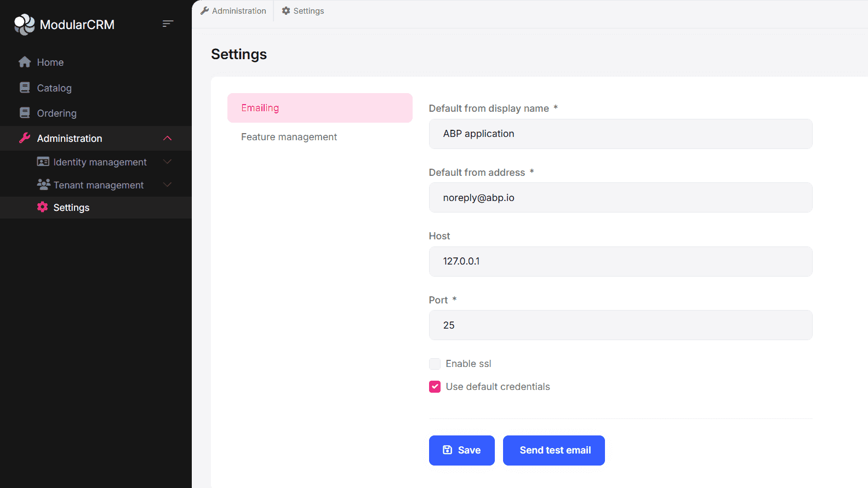This screenshot has height=488, width=868.
Task: Click the Tenant management users icon
Action: [x=43, y=185]
